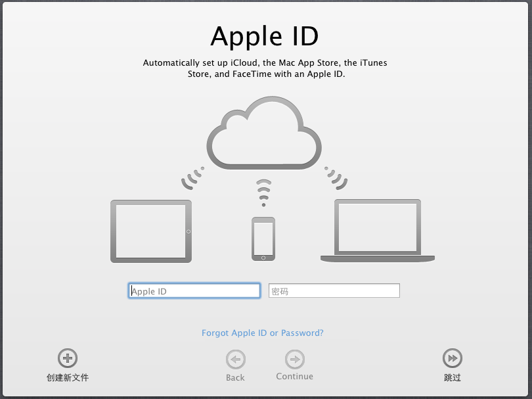The image size is (532, 399).
Task: Click the signal waves near the iPad
Action: coord(193,177)
